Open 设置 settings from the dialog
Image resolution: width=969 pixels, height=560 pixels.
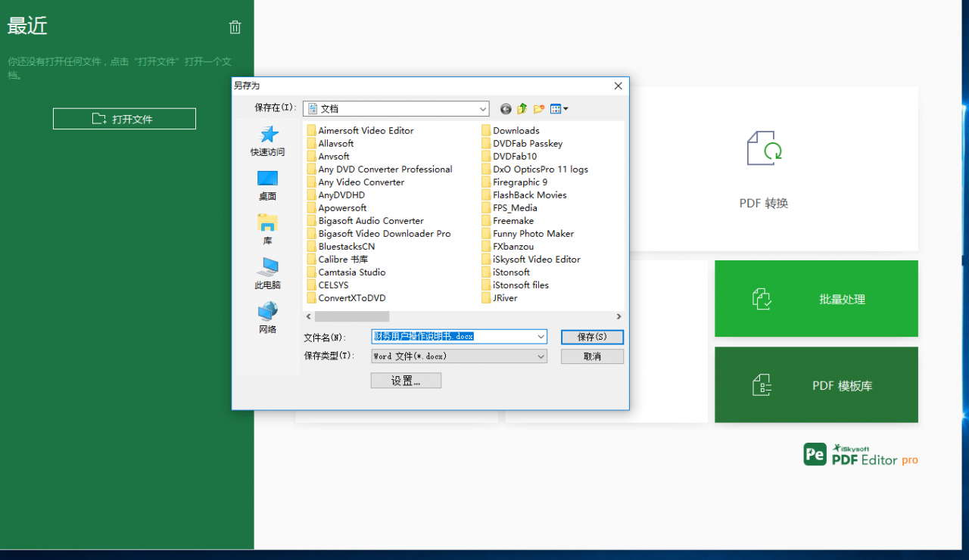click(x=406, y=380)
